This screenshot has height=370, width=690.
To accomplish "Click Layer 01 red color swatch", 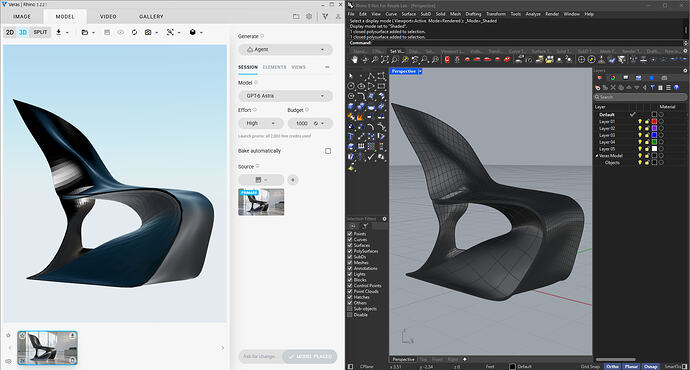I will 654,121.
